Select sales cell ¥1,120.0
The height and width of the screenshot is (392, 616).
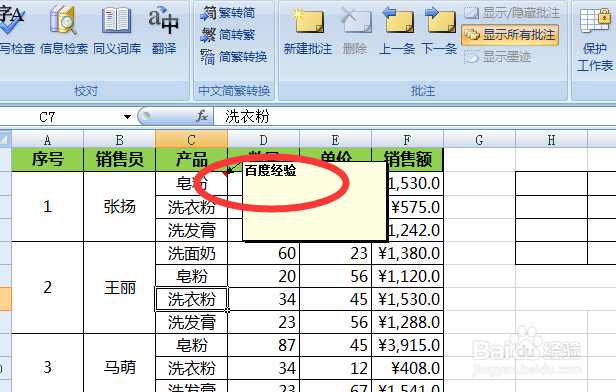(407, 276)
